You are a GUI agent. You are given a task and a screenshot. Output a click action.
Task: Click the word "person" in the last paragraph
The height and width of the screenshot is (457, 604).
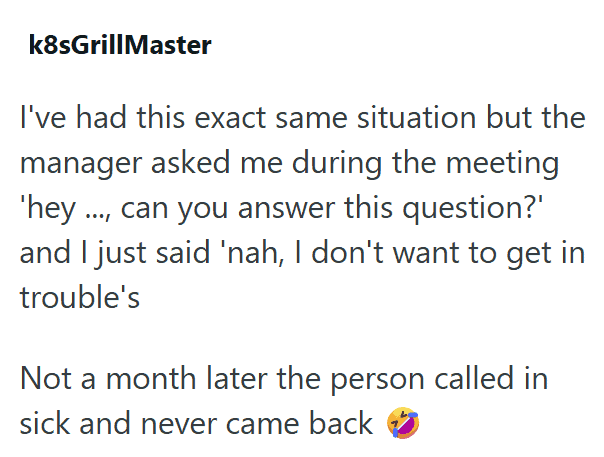(369, 379)
